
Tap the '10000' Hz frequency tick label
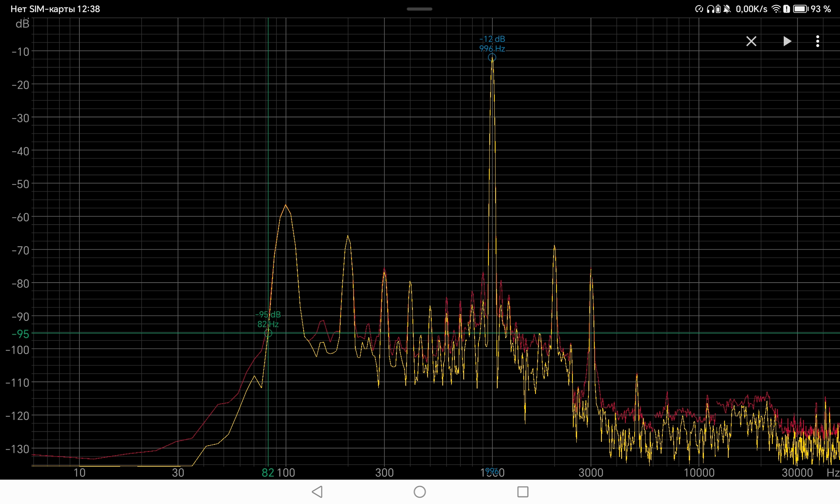coord(699,473)
